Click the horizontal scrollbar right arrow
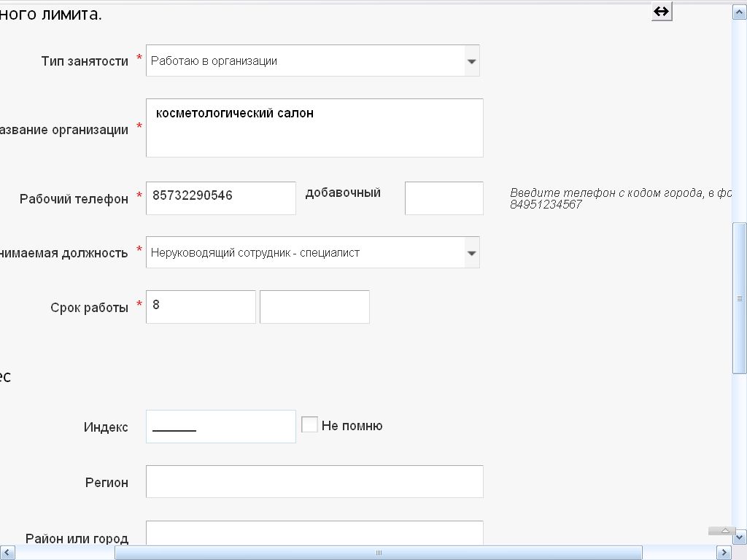Screen dimensions: 747x560 (x=724, y=553)
